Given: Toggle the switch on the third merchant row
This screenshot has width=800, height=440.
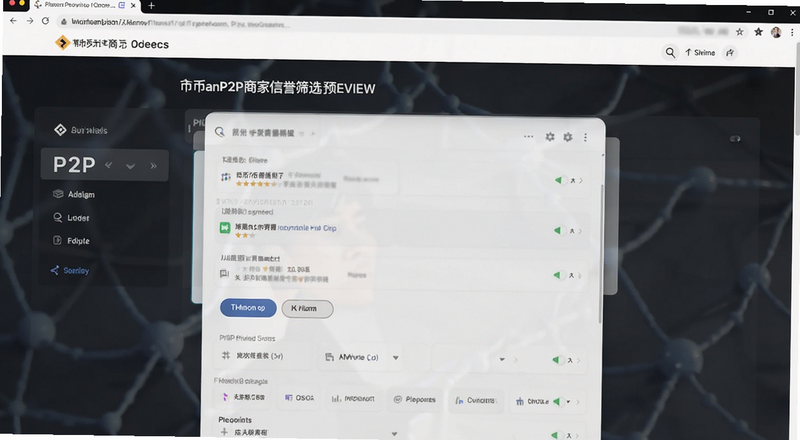Looking at the screenshot, I should 558,275.
